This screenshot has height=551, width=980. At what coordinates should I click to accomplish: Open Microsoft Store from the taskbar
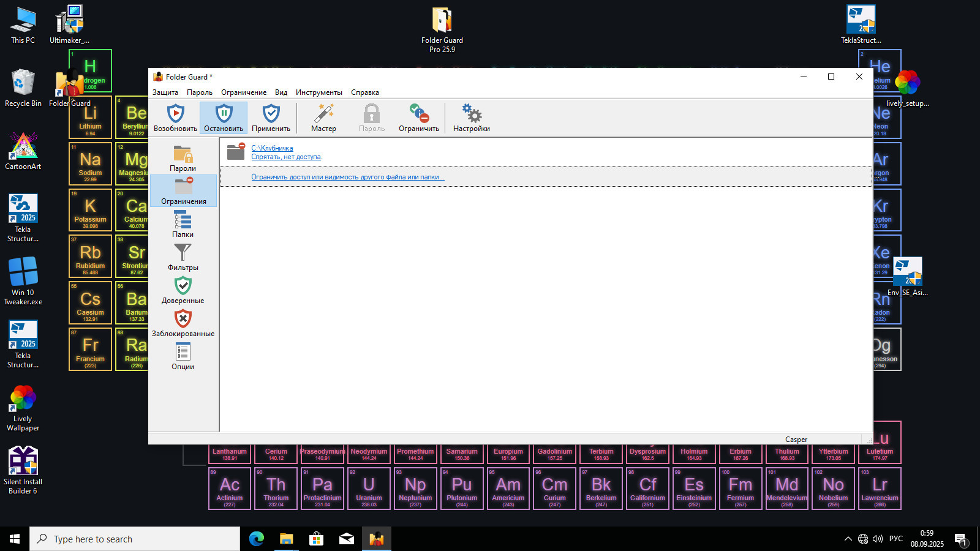[x=316, y=539]
